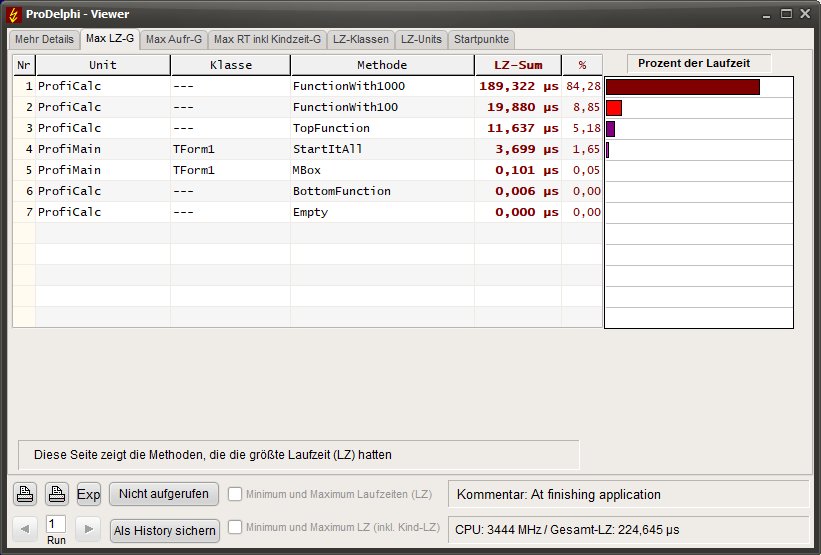Click the dark red FunctionWith1000 runtime bar
The width and height of the screenshot is (821, 555).
[x=683, y=87]
